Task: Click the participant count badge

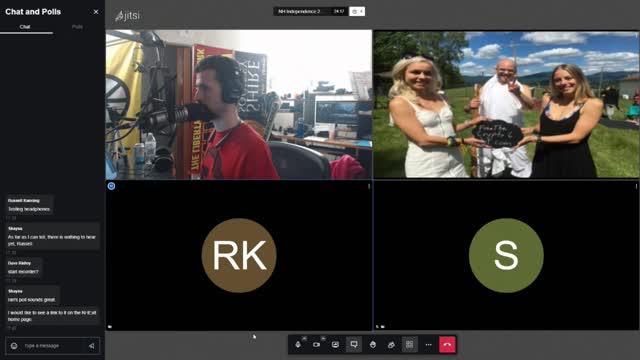Action: click(357, 11)
